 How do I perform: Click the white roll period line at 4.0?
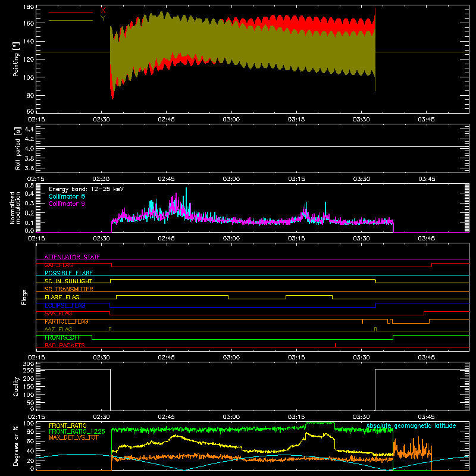252,147
